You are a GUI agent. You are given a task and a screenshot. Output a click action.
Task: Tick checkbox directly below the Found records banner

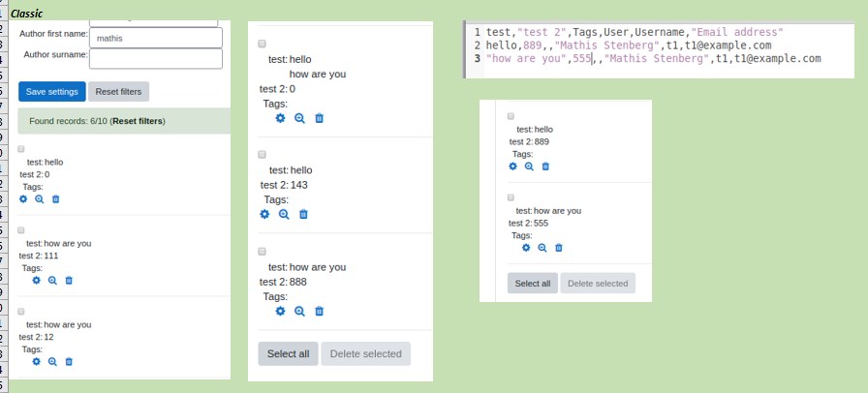coord(21,149)
